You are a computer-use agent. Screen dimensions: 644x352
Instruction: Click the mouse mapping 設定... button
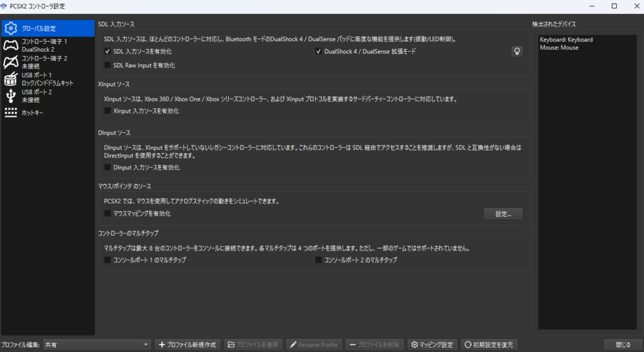click(x=502, y=213)
